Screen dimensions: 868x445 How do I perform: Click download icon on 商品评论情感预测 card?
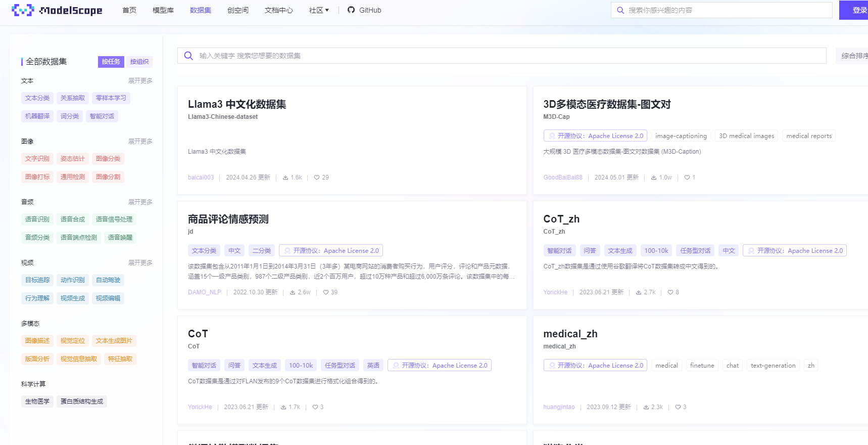coord(293,292)
